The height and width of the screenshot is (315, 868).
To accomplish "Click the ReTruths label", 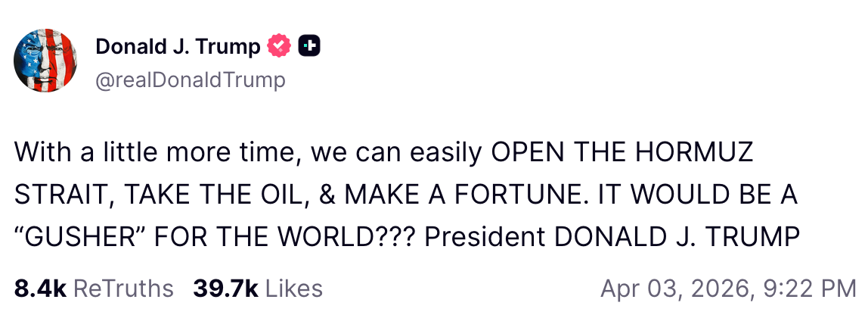I will click(123, 288).
